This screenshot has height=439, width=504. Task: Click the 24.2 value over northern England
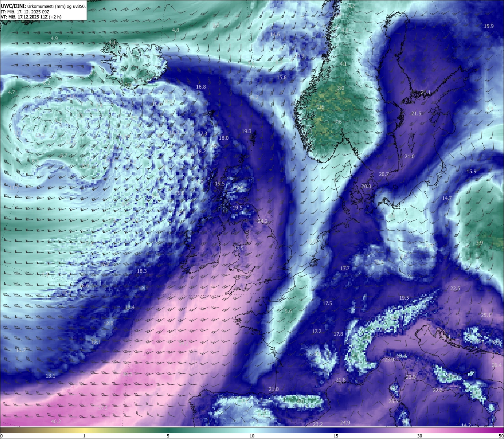pos(262,221)
